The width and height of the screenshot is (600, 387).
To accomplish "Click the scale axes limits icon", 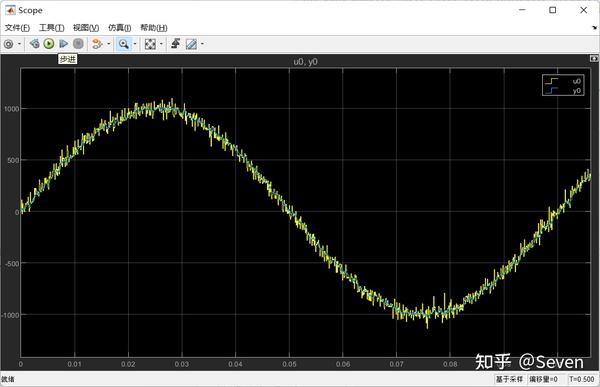I will click(x=150, y=44).
